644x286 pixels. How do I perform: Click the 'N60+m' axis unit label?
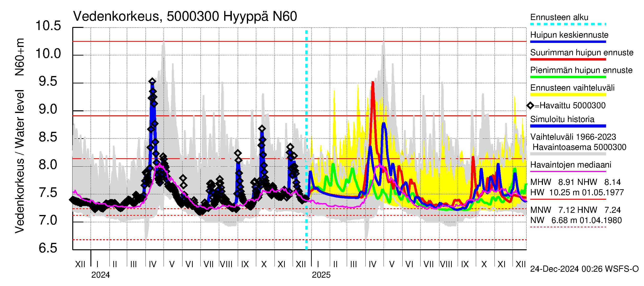[20, 57]
